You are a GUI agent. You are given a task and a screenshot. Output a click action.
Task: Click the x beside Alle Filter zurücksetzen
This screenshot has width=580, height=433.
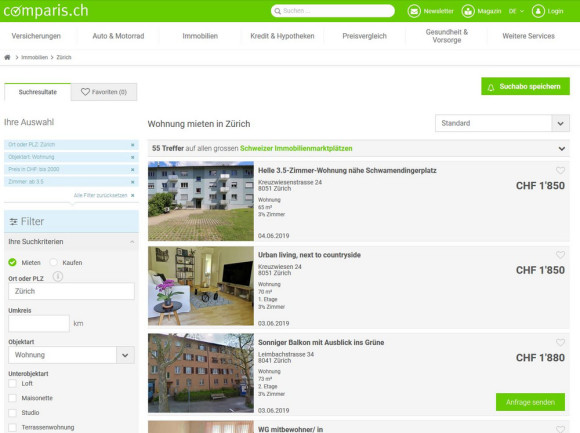132,195
